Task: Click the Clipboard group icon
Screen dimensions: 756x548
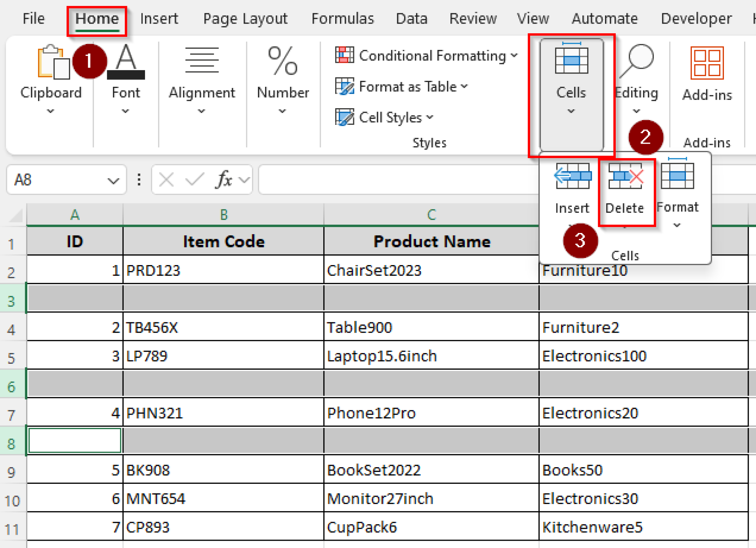Action: 52,63
